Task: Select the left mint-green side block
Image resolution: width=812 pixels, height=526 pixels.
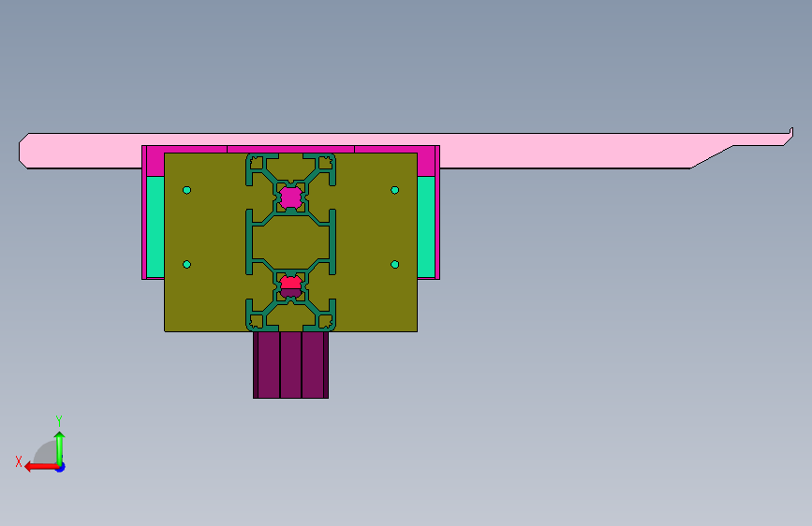Action: click(x=155, y=226)
